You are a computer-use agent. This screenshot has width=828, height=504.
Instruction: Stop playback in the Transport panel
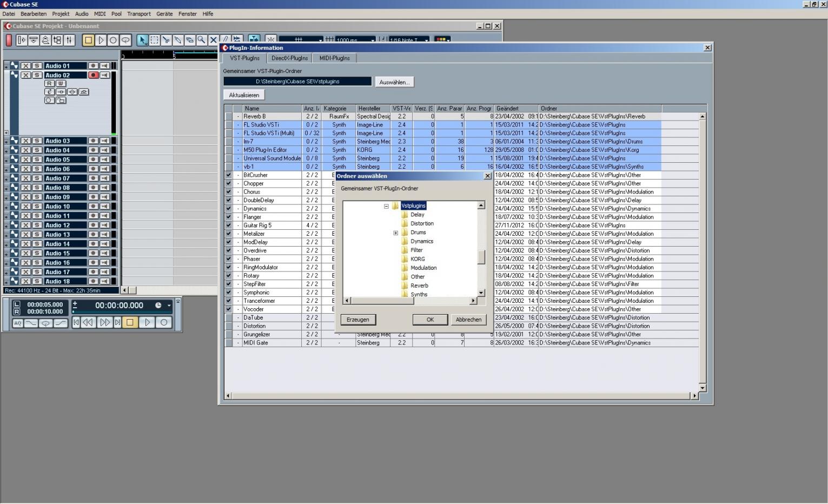tap(130, 322)
